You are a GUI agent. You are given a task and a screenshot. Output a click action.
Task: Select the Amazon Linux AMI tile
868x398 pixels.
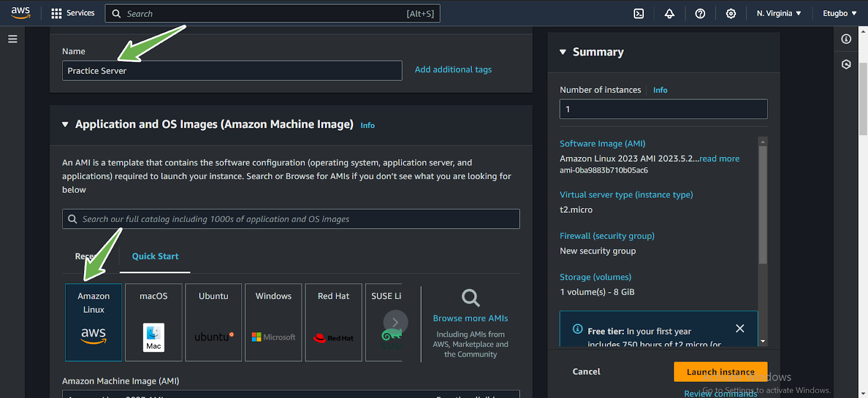tap(94, 323)
